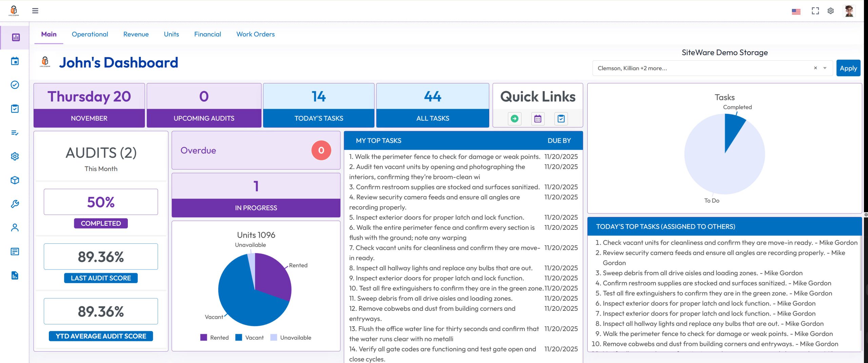
Task: Open the calendar Quick Links icon
Action: [538, 119]
